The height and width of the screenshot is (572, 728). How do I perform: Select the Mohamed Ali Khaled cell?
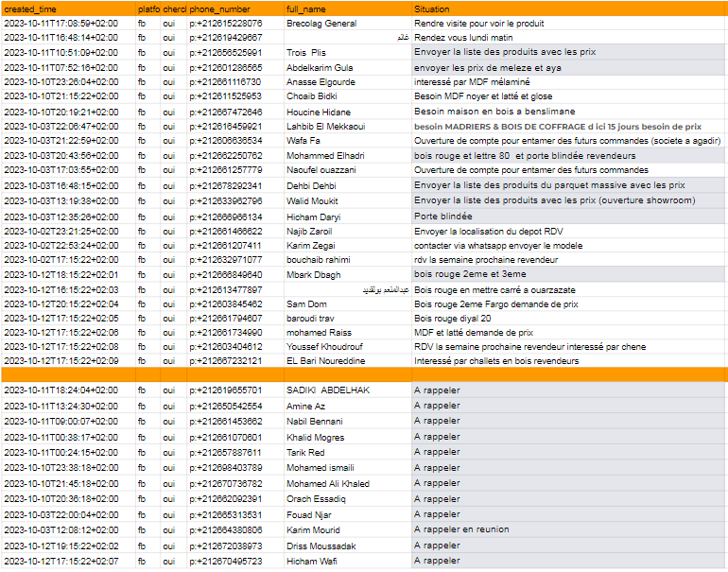(348, 484)
